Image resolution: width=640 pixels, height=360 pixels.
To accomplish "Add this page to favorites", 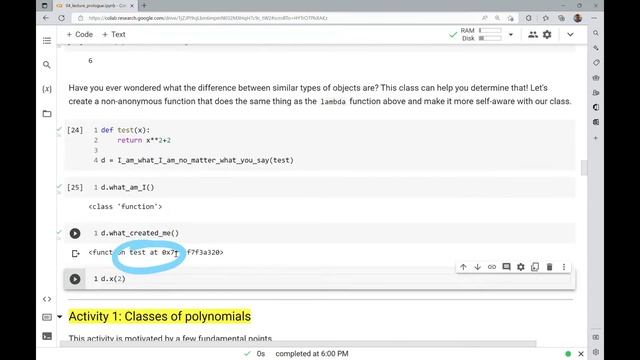I will click(511, 18).
